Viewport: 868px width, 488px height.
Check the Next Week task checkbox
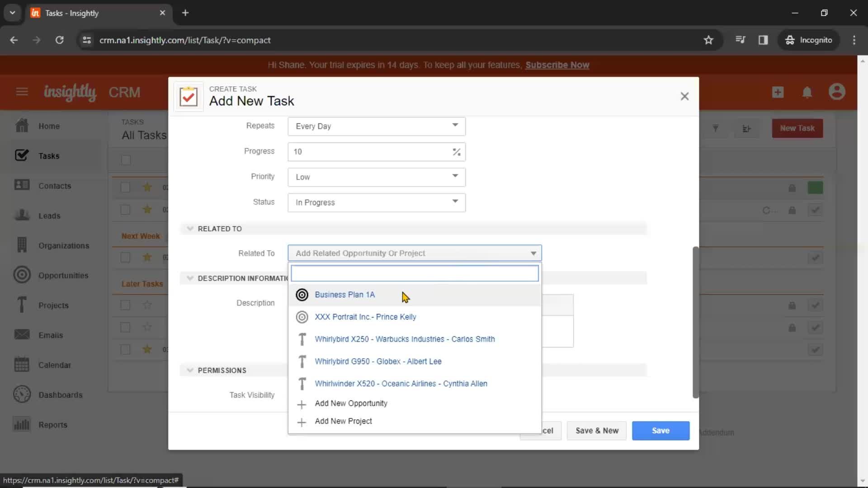125,258
